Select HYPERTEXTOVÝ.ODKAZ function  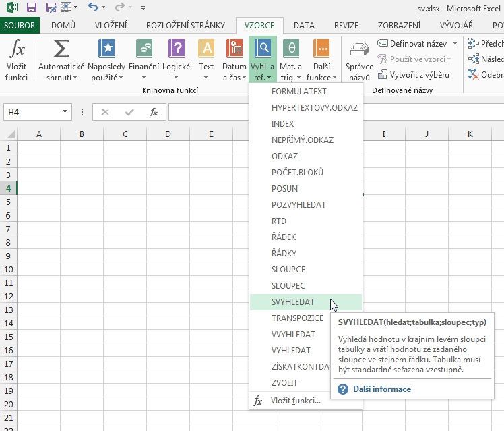click(306, 108)
